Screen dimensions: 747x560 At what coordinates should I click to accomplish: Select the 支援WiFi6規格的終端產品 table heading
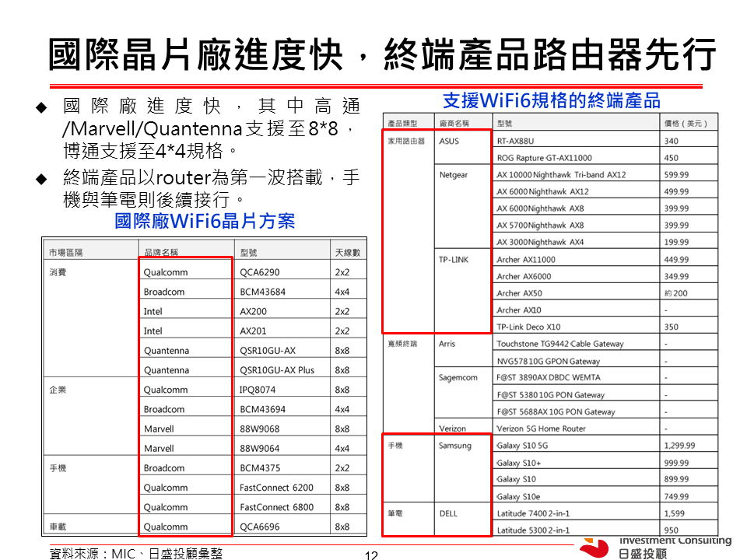point(551,100)
